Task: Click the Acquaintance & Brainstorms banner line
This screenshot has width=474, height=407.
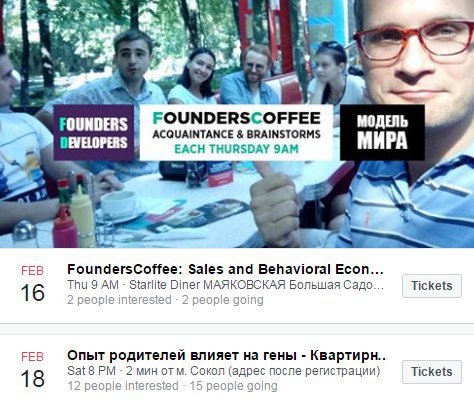Action: [x=236, y=134]
